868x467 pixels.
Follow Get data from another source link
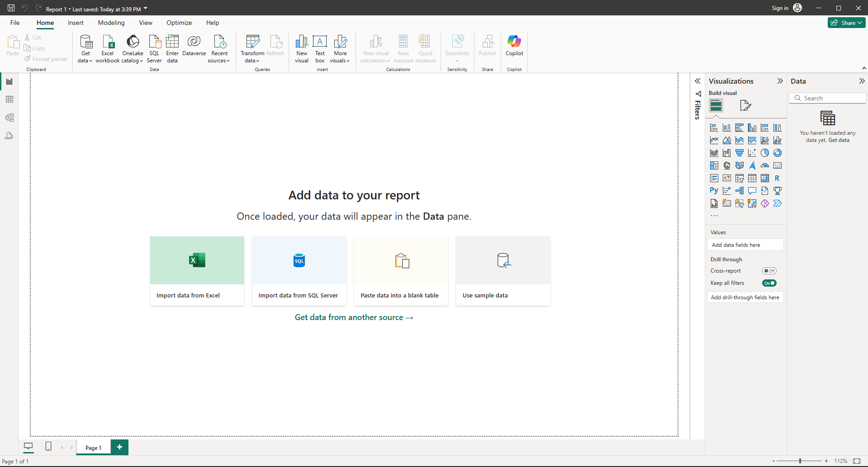[354, 317]
